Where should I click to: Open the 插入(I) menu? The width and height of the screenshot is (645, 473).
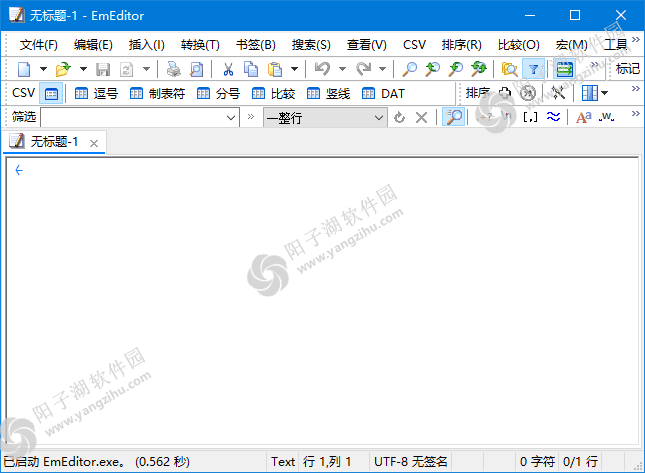click(x=146, y=44)
